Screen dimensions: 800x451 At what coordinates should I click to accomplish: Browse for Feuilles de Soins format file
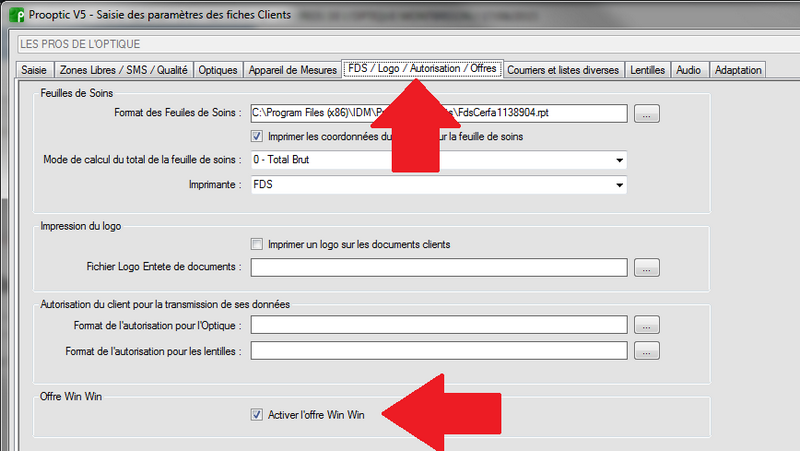point(647,113)
